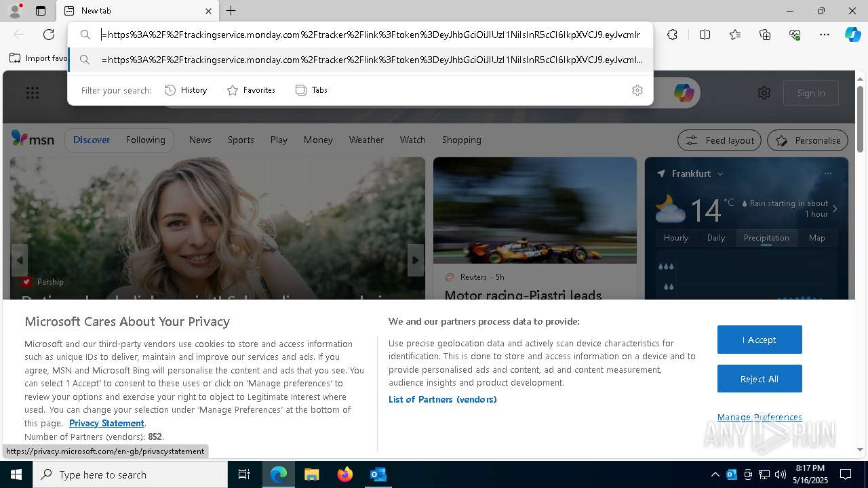Open Outlook from taskbar
The width and height of the screenshot is (868, 488).
coord(378,474)
